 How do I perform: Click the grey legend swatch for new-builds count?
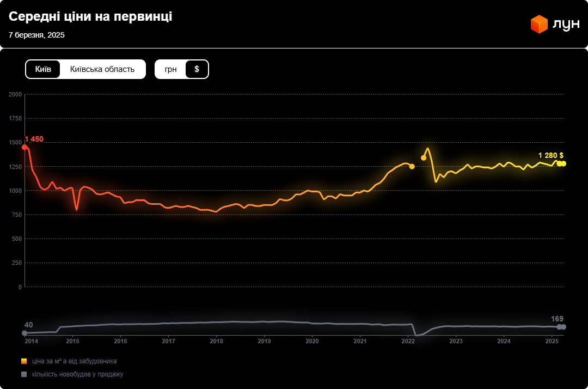tap(24, 374)
